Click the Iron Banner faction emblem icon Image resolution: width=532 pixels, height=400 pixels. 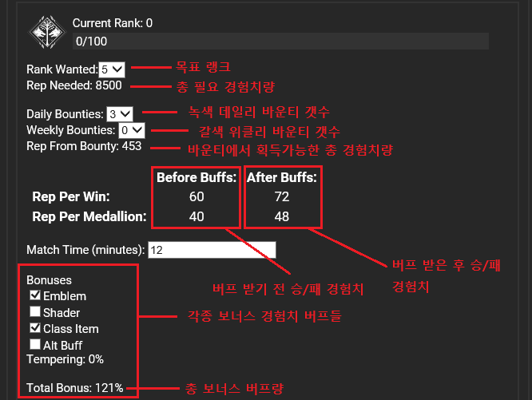(x=47, y=32)
